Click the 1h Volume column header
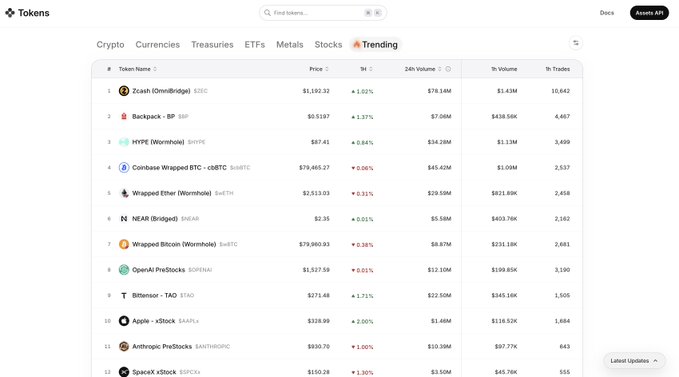The height and width of the screenshot is (377, 679). click(504, 69)
